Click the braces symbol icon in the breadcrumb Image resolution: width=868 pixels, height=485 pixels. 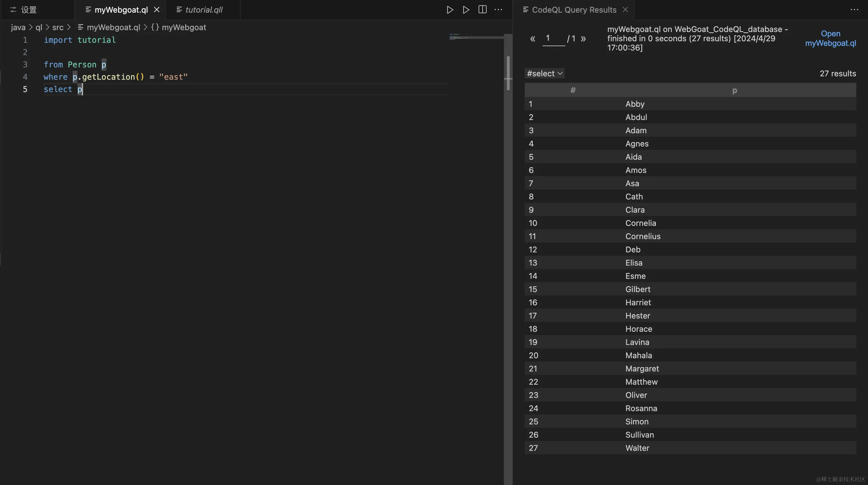pos(155,27)
